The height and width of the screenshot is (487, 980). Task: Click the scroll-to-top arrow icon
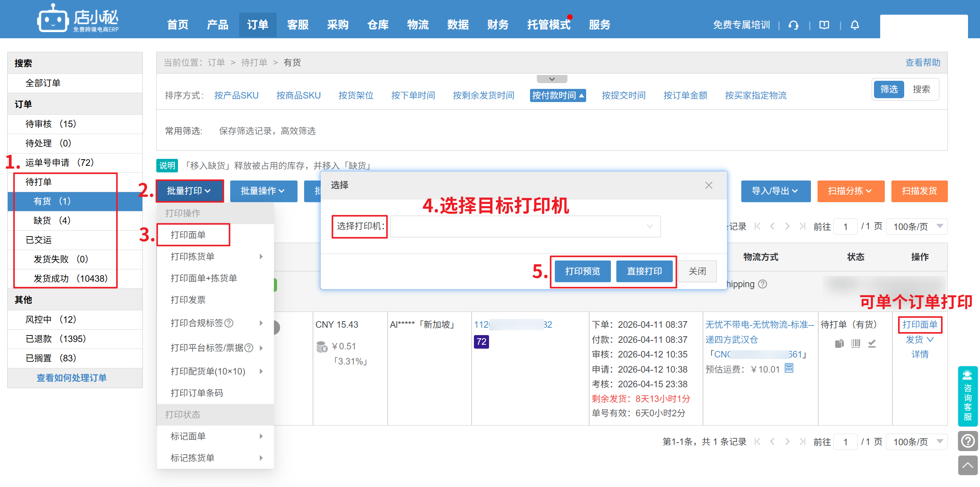click(968, 465)
